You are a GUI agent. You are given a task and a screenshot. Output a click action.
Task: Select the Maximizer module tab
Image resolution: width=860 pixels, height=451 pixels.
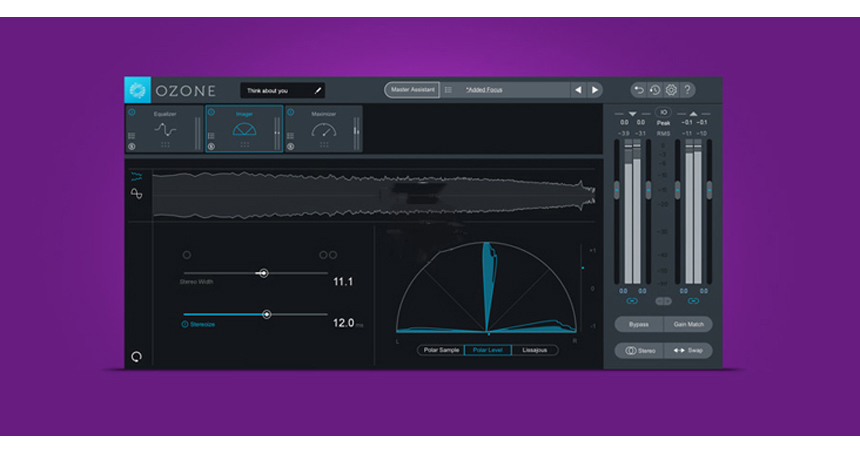click(x=324, y=129)
